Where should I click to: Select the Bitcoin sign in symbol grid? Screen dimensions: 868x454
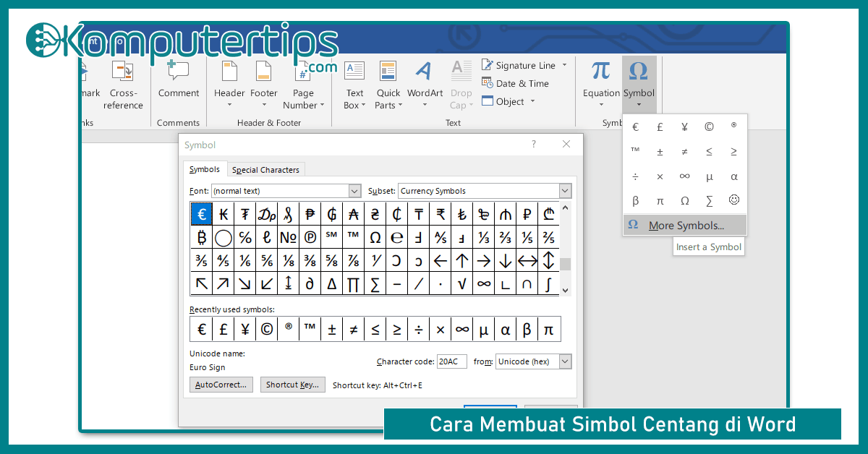pyautogui.click(x=202, y=237)
